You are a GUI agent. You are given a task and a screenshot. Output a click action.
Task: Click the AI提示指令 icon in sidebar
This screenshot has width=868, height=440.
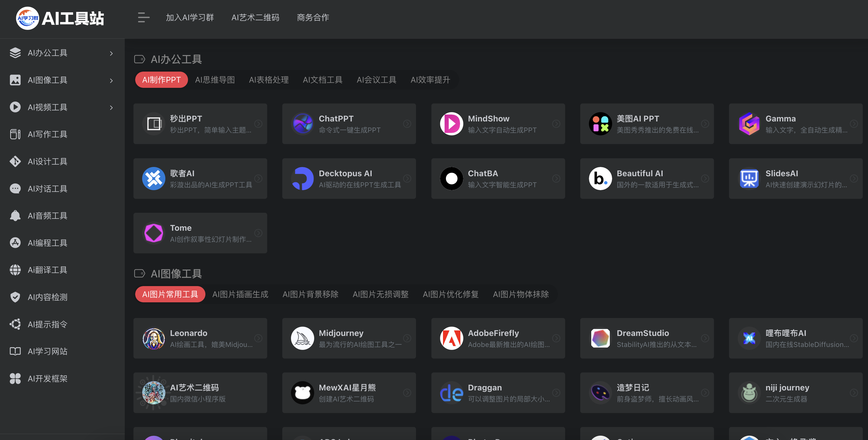[15, 324]
